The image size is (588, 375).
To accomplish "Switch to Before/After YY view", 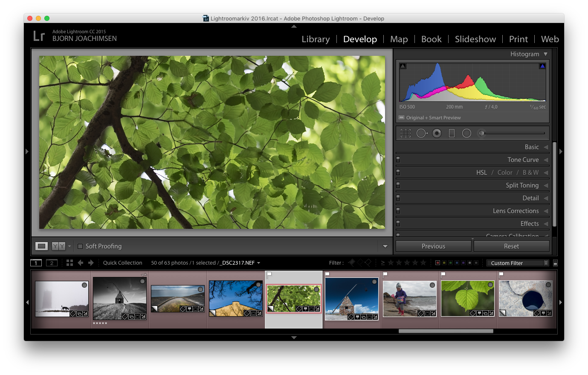I will pos(58,246).
